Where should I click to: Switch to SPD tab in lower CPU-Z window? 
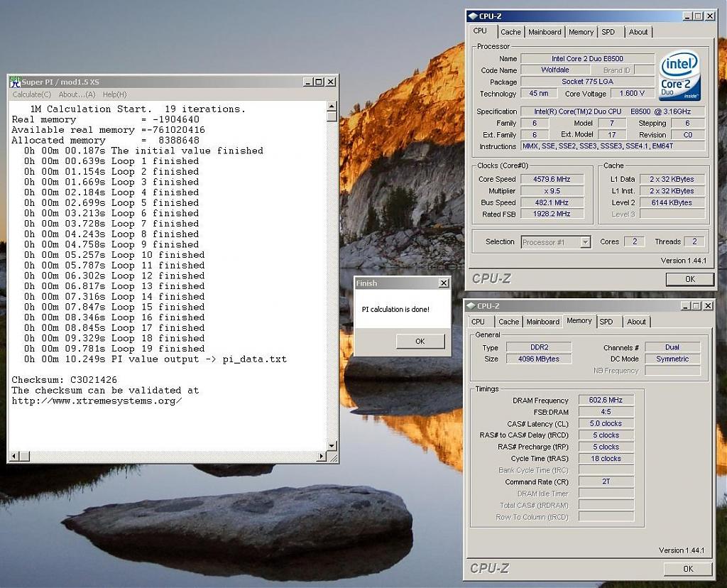[x=606, y=322]
